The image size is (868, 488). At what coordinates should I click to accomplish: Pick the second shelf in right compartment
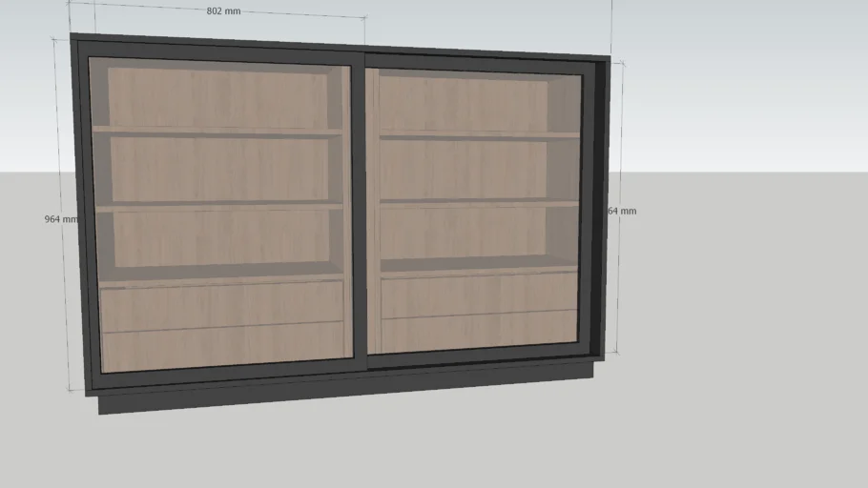coord(479,202)
